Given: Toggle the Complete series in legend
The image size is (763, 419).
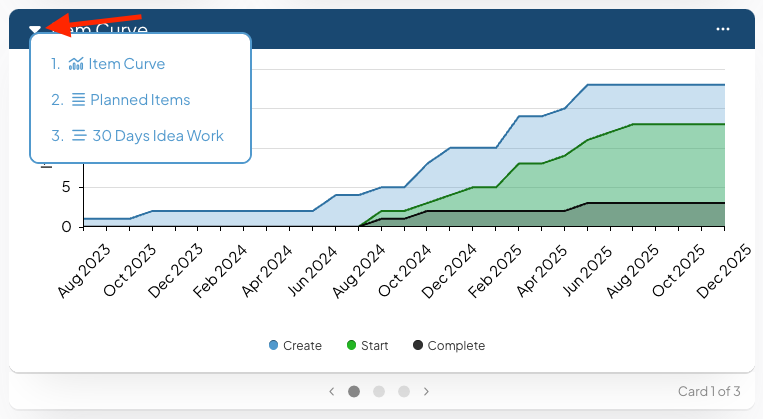Looking at the screenshot, I should (449, 346).
